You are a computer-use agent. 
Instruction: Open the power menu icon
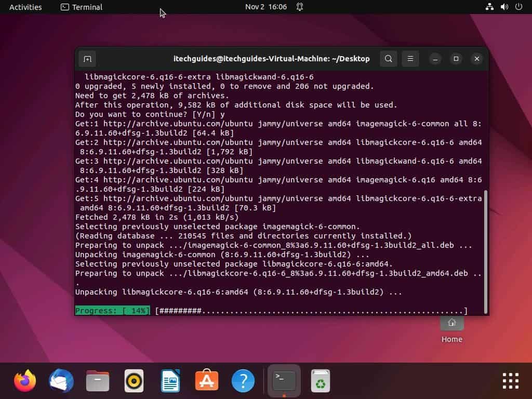click(x=519, y=7)
